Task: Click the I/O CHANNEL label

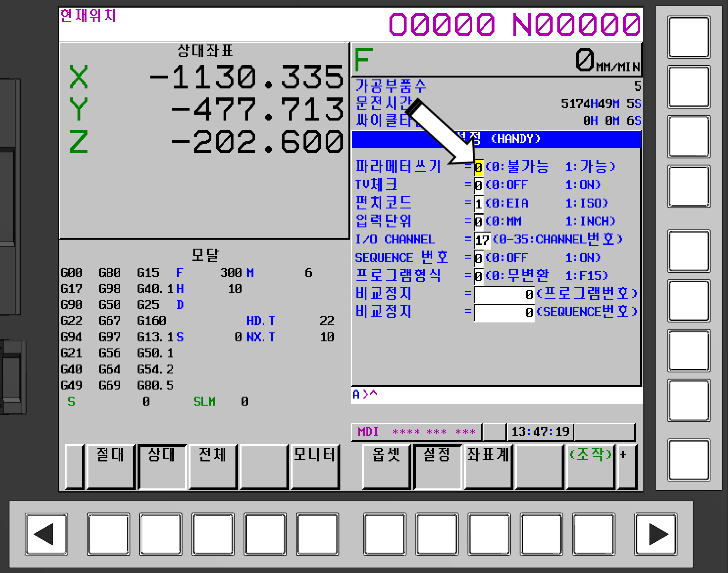Action: coord(395,240)
